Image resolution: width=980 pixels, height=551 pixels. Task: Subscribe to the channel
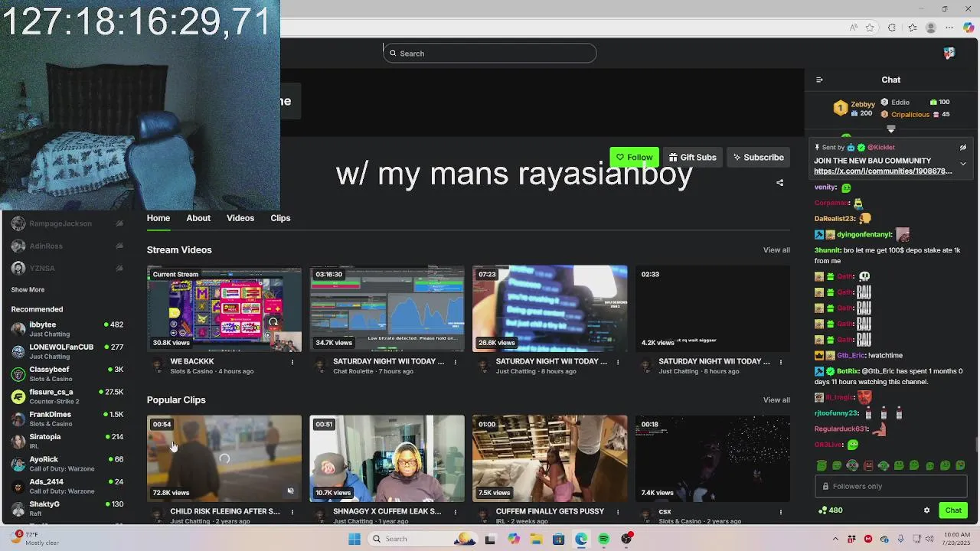(758, 157)
